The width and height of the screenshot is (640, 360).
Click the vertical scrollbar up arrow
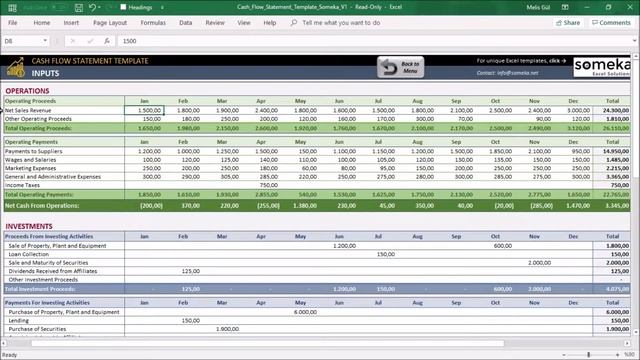[x=636, y=56]
